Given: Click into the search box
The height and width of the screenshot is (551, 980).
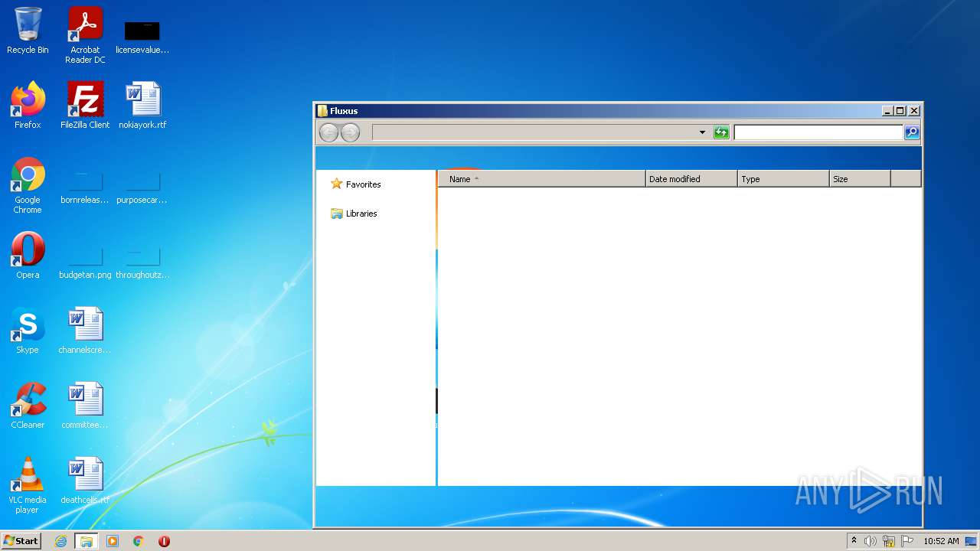Looking at the screenshot, I should point(818,132).
